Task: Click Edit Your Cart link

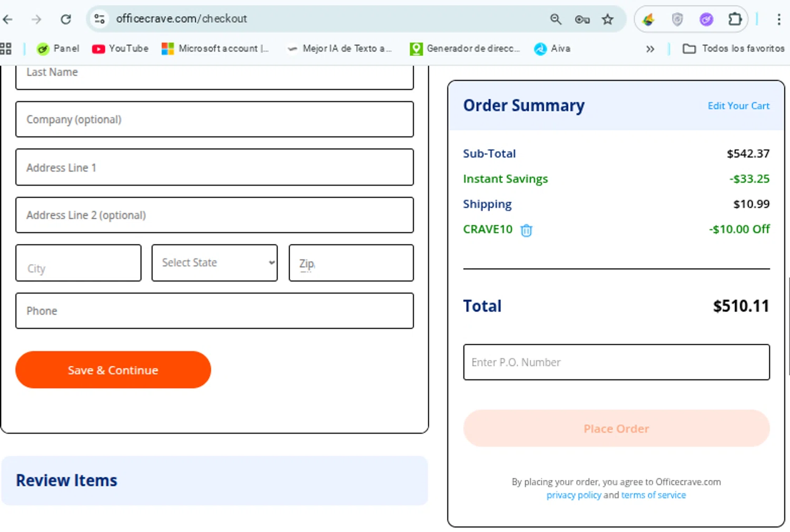Action: pyautogui.click(x=738, y=106)
